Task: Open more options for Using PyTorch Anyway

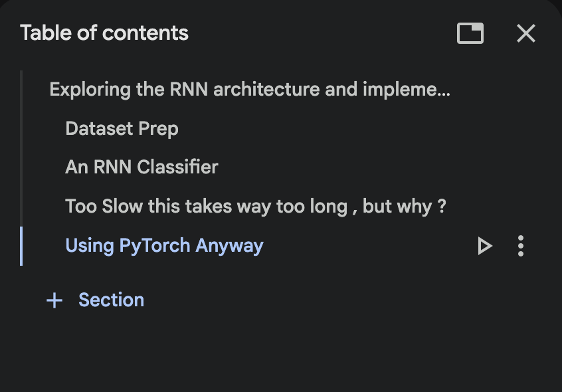Action: pos(521,246)
